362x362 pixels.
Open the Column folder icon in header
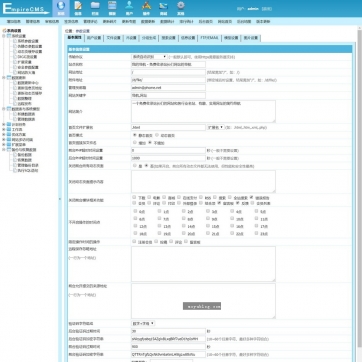click(95, 8)
